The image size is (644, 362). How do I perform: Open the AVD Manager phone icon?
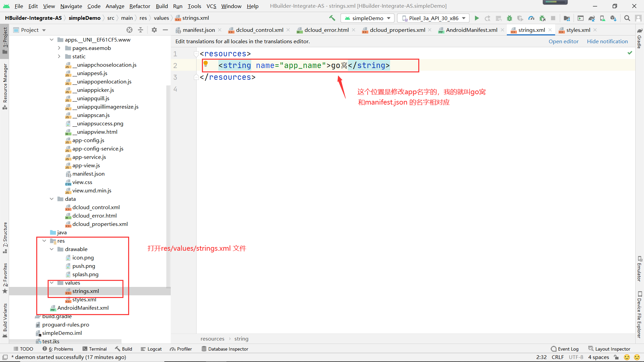tap(602, 18)
